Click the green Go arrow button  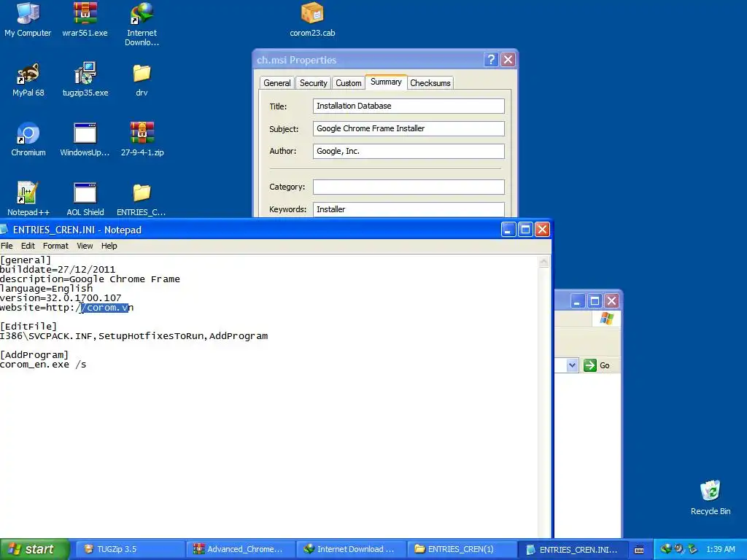pos(590,365)
